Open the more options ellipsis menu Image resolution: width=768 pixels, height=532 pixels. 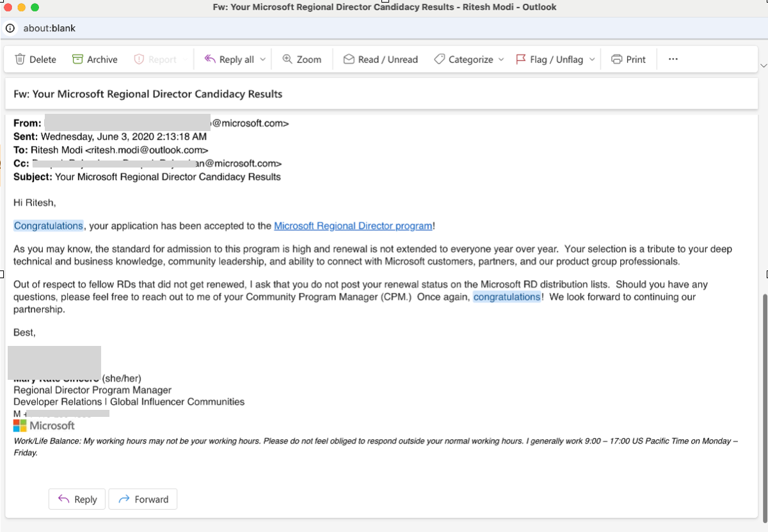point(673,59)
